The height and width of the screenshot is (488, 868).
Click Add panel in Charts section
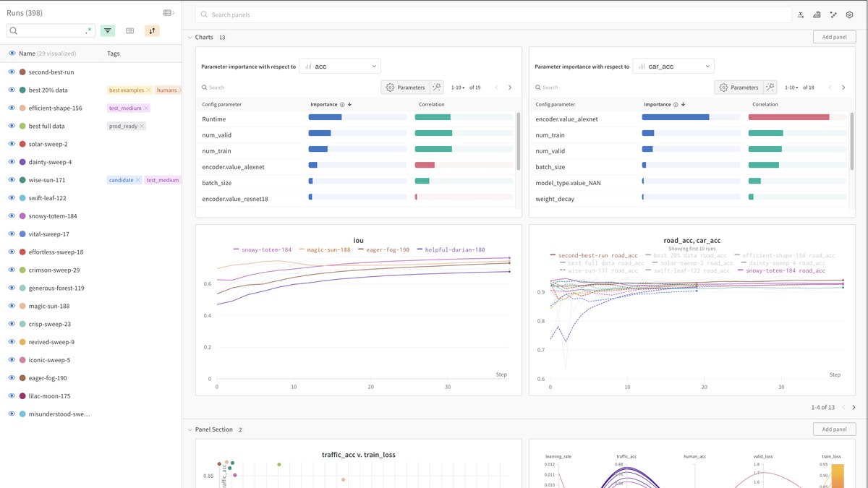pyautogui.click(x=834, y=37)
